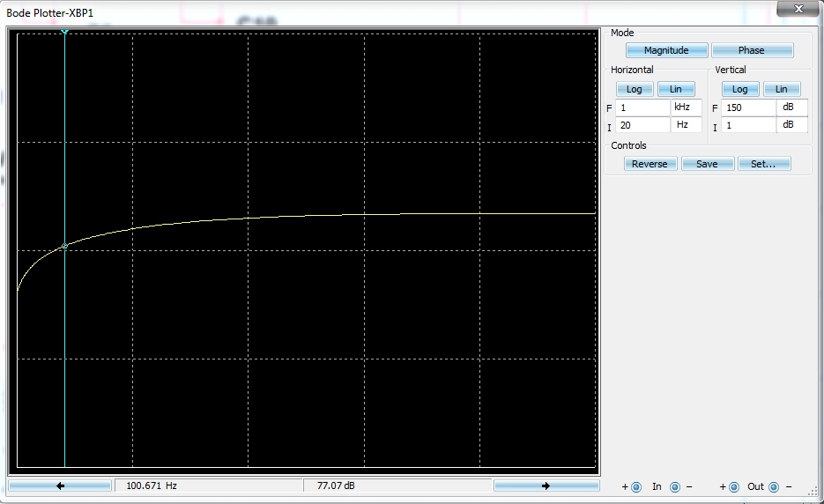This screenshot has height=504, width=824.
Task: Open the Set... dialog
Action: [x=763, y=164]
